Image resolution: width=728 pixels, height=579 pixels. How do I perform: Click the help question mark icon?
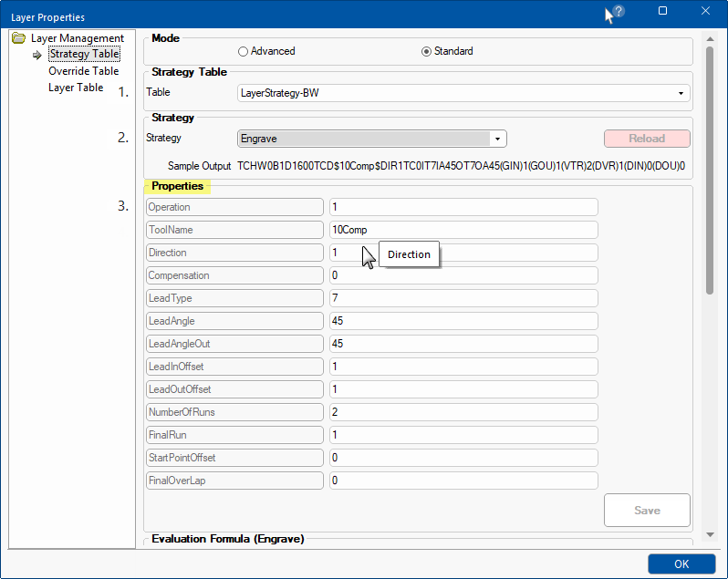point(619,11)
